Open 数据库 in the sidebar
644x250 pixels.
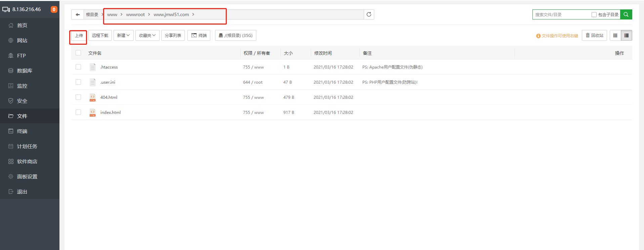coord(30,71)
